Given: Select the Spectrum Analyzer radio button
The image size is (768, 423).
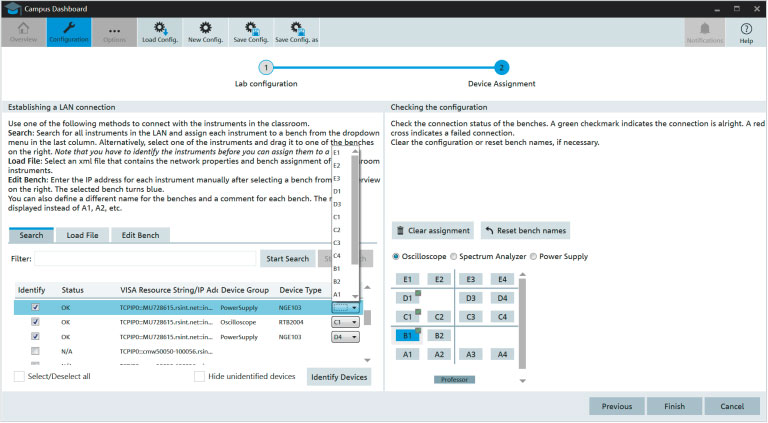Looking at the screenshot, I should point(454,256).
